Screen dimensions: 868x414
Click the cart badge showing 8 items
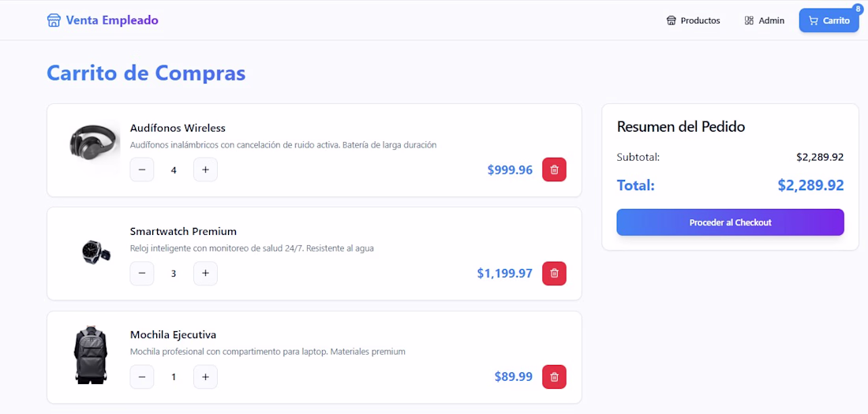click(x=858, y=9)
